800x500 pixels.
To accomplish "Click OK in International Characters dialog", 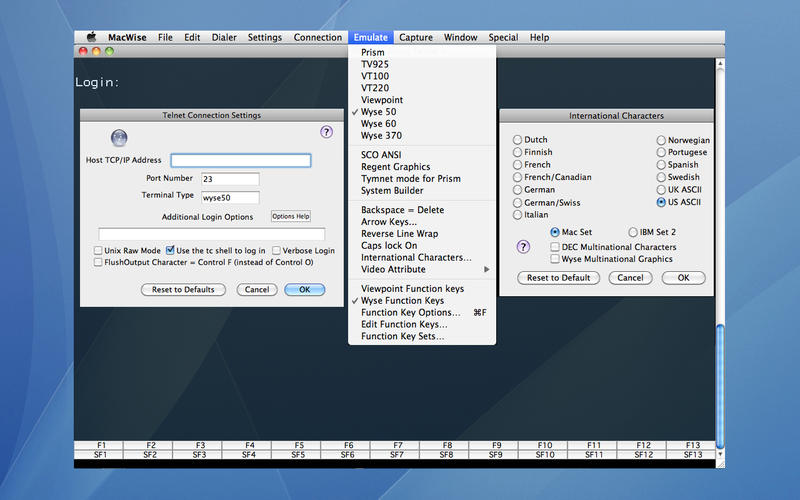I will tap(684, 278).
